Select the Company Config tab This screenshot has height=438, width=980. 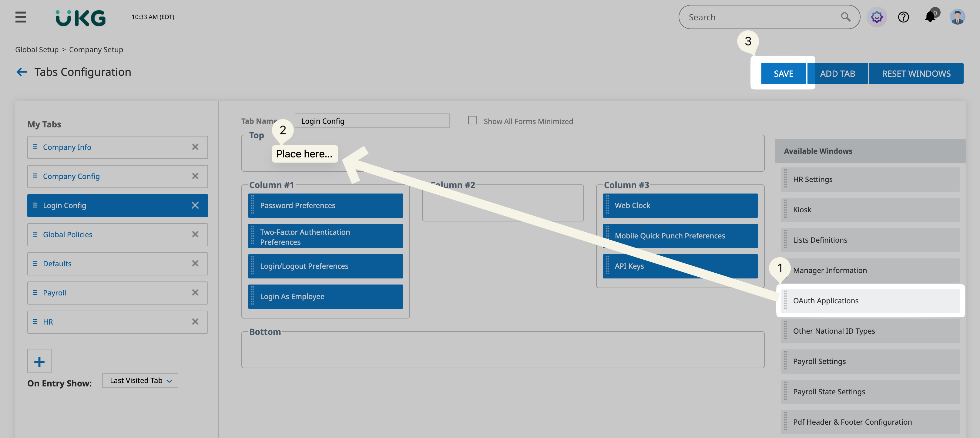point(71,176)
